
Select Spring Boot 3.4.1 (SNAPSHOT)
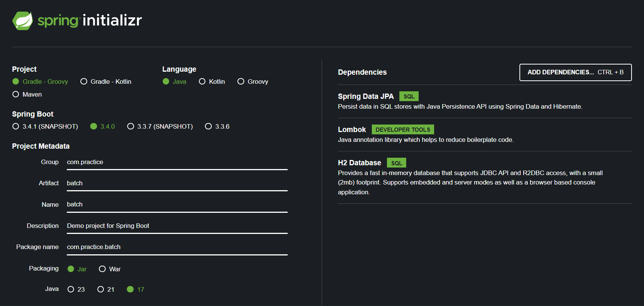pyautogui.click(x=45, y=126)
